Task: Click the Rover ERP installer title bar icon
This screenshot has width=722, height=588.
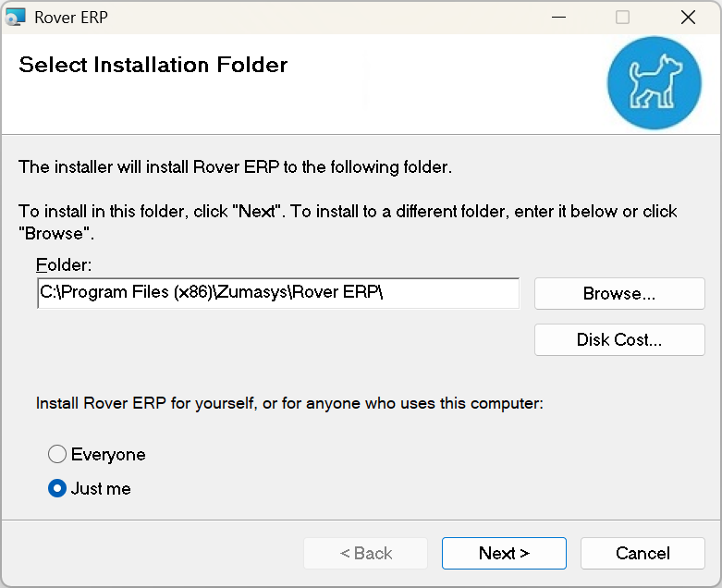Action: click(15, 17)
